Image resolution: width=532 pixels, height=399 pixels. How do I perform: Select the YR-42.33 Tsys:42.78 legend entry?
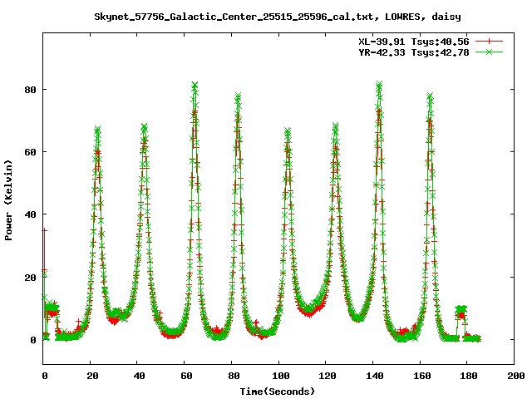tap(414, 52)
